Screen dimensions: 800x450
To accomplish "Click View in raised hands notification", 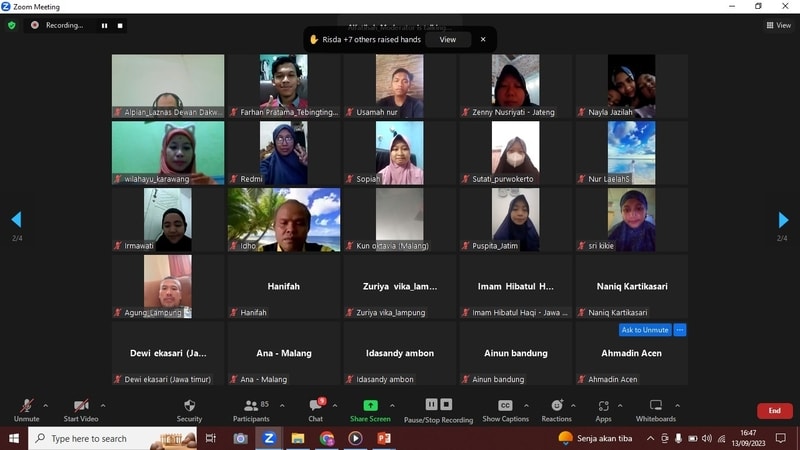I will click(x=448, y=39).
